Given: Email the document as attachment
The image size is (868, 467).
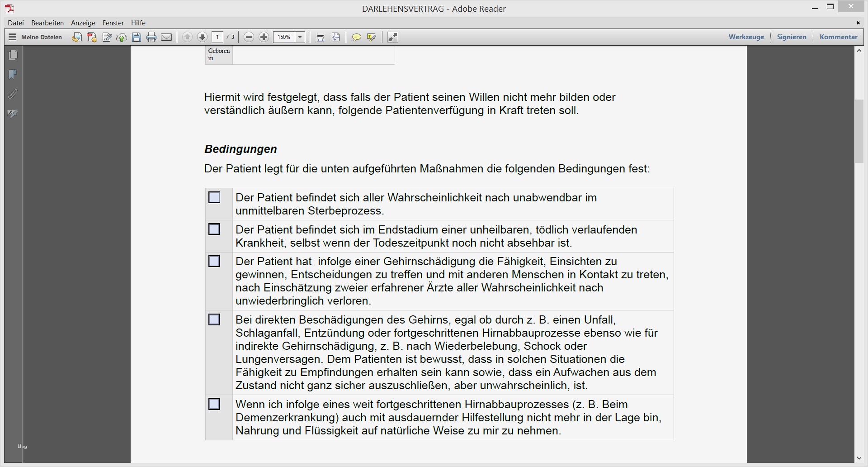Looking at the screenshot, I should (x=166, y=37).
